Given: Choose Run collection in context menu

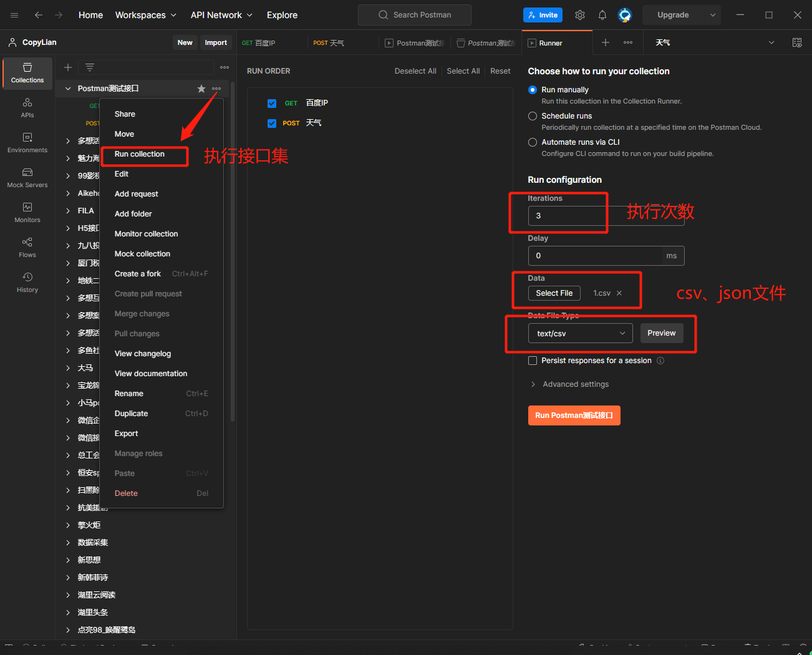Looking at the screenshot, I should pyautogui.click(x=162, y=154).
